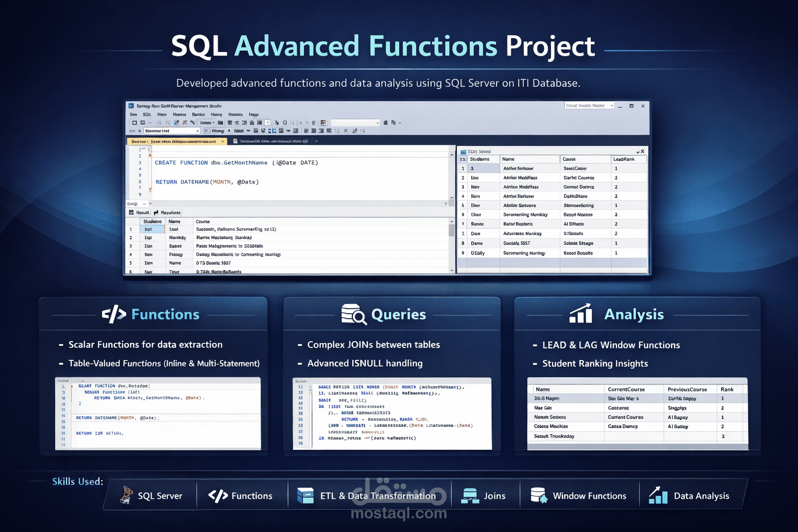Click the ETL & Data Transformation cube icon
This screenshot has width=798, height=532.
tap(305, 496)
